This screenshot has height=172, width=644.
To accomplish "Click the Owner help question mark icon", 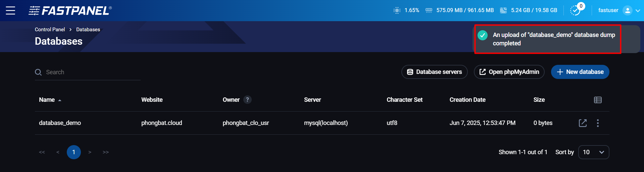I will pos(247,100).
